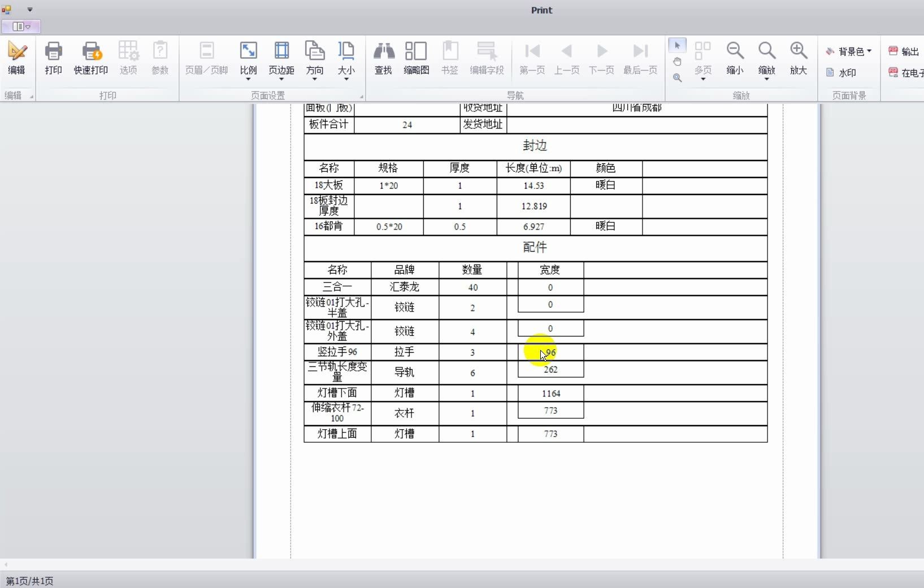924x588 pixels.
Task: Go to 下一页 next page
Action: pyautogui.click(x=601, y=58)
